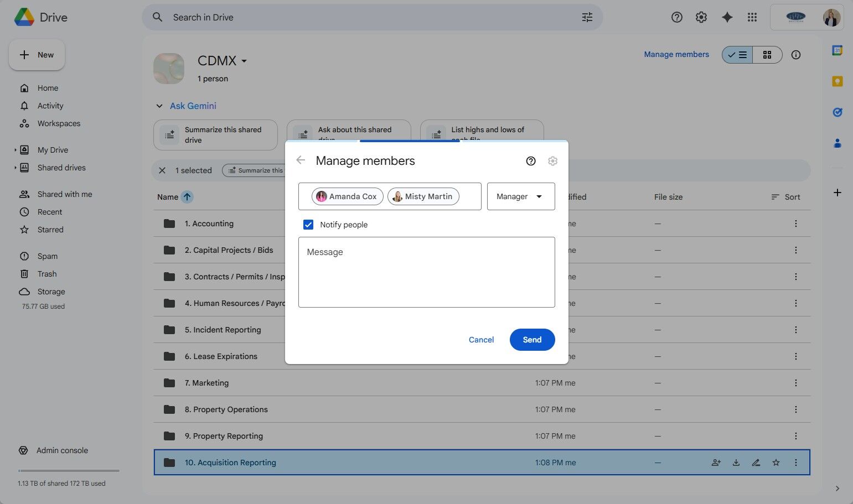Click the dialog's back arrow icon
Viewport: 853px width, 504px height.
[x=301, y=160]
